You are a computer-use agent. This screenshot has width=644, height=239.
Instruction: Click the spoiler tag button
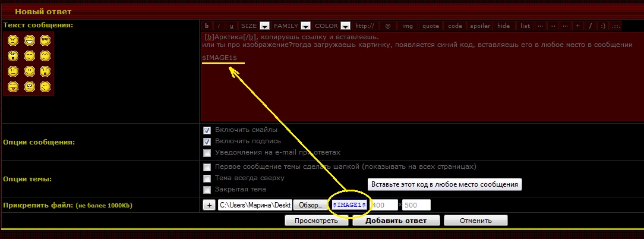pos(480,26)
